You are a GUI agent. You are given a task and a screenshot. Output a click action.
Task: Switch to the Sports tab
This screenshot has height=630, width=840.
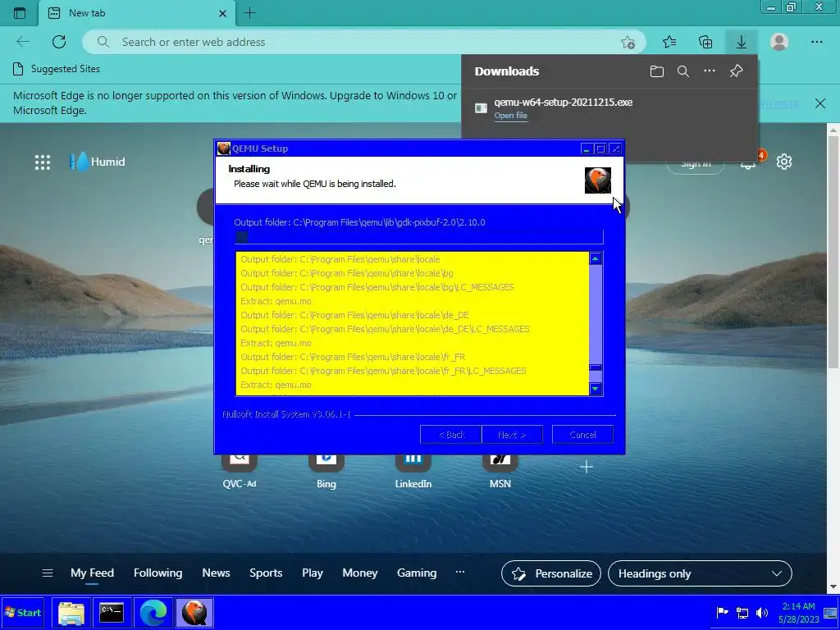[x=266, y=573]
